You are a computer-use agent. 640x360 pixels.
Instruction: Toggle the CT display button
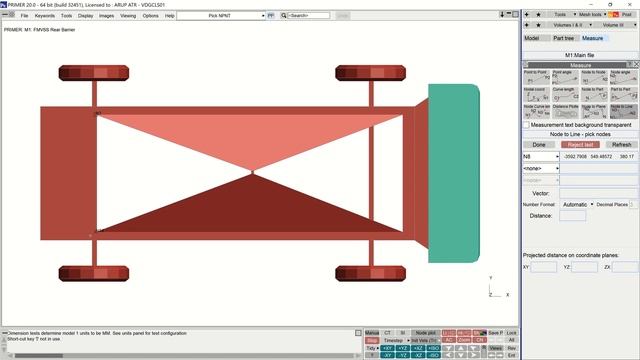coord(387,333)
